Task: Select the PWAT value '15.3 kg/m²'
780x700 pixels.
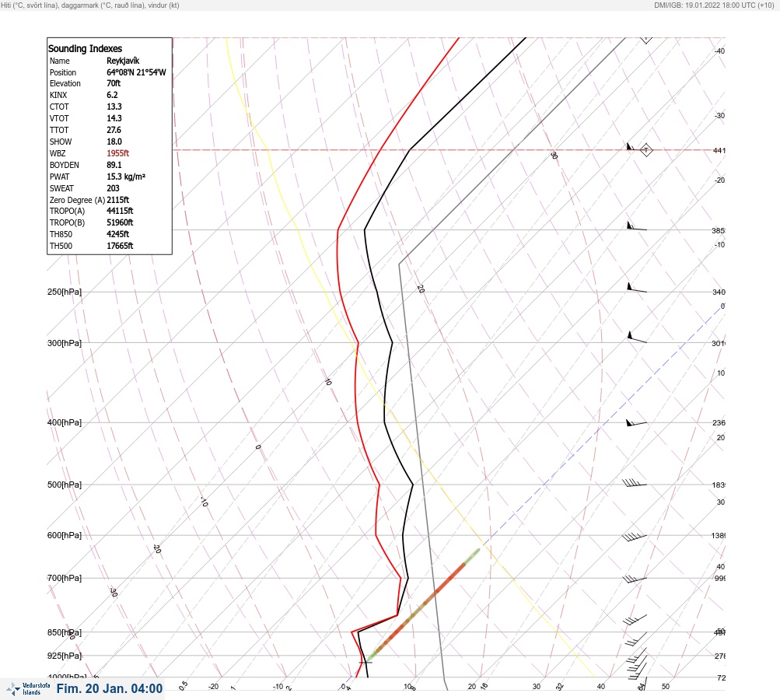Action: [x=126, y=177]
